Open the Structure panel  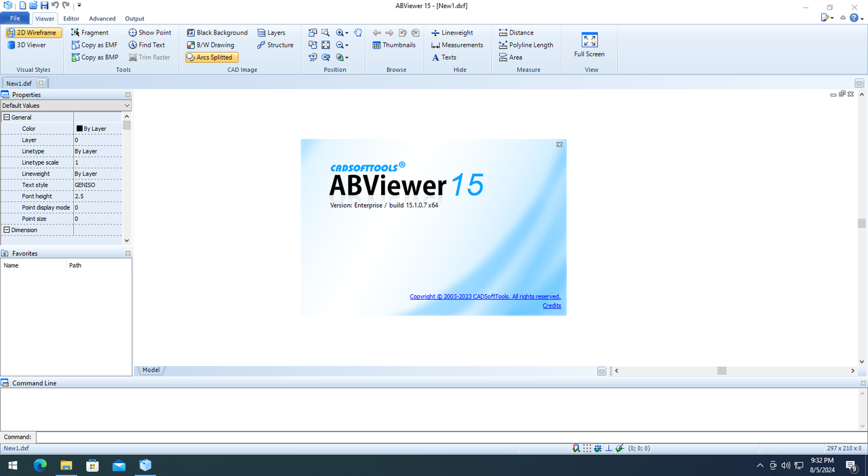click(x=275, y=45)
